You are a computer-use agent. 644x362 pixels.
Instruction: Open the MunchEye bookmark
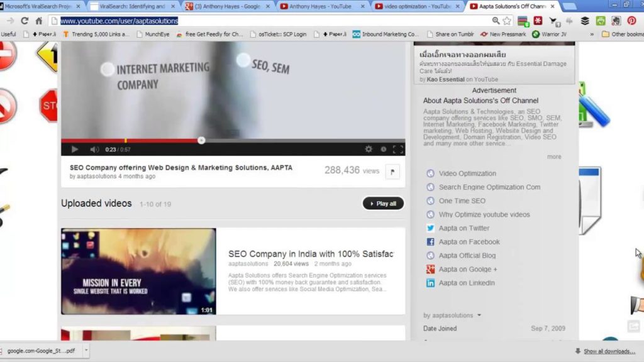point(153,34)
